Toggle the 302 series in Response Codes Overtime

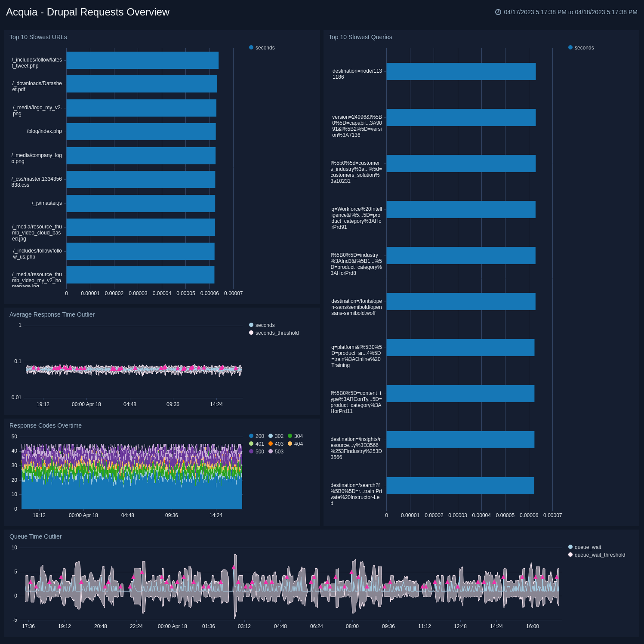(271, 436)
